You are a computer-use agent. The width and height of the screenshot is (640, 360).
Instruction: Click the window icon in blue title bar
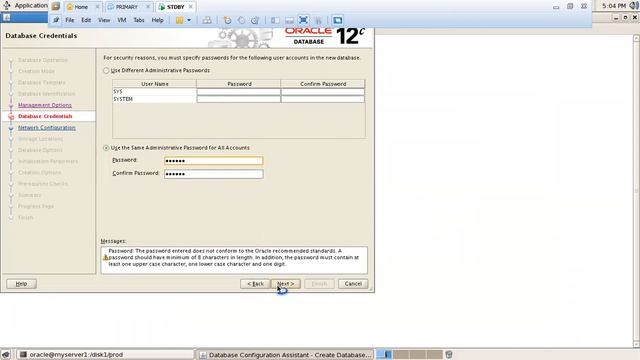7,18
